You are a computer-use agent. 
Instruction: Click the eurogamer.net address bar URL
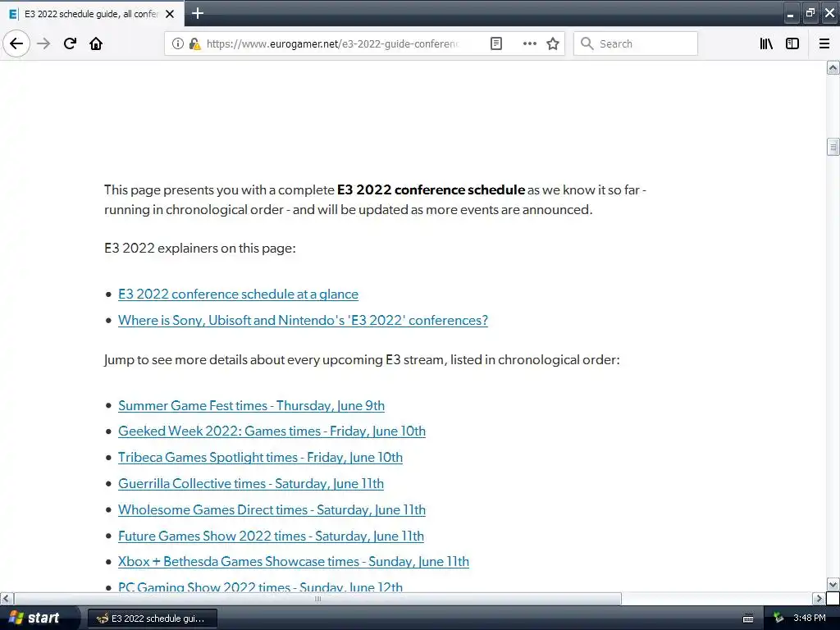pos(333,43)
